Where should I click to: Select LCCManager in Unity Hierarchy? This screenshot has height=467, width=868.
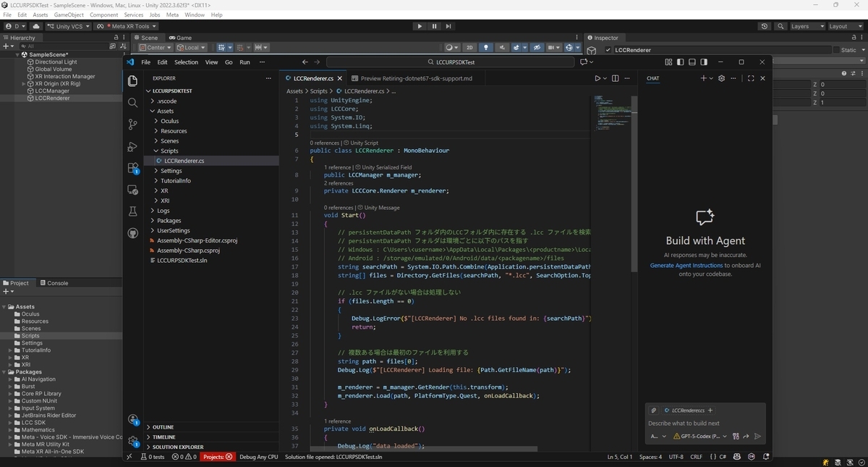(52, 91)
